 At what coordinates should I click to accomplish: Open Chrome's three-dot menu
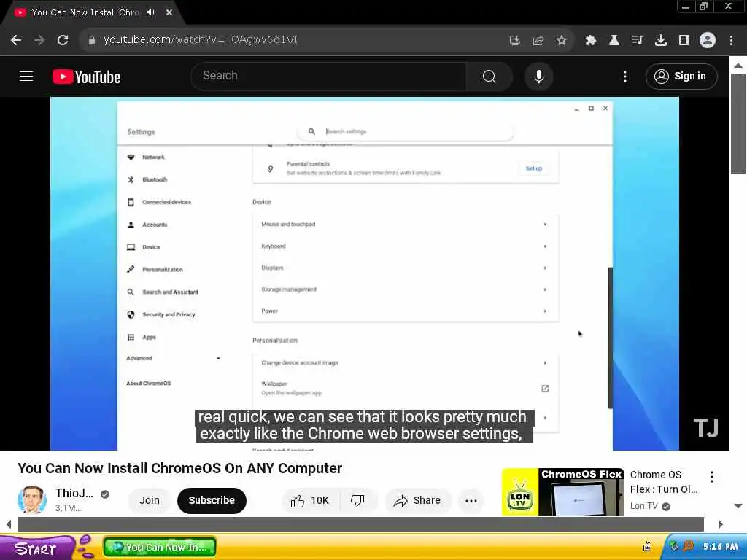[731, 41]
